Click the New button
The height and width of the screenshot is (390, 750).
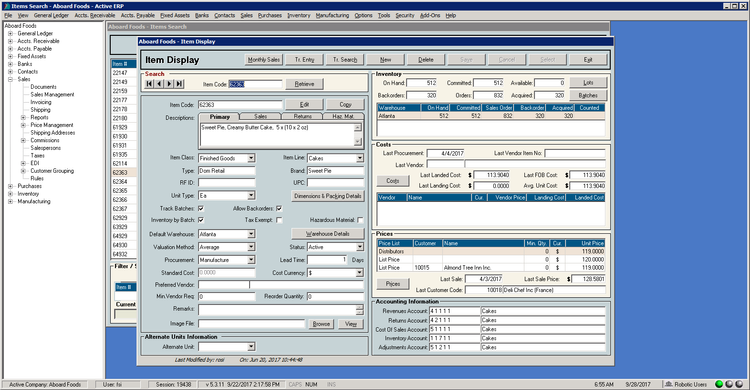(386, 60)
